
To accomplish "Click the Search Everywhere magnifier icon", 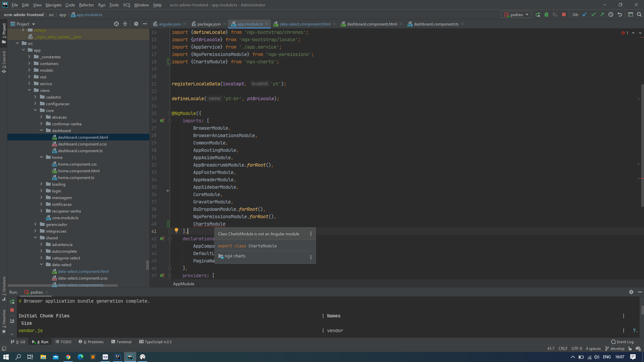I will 639,15.
